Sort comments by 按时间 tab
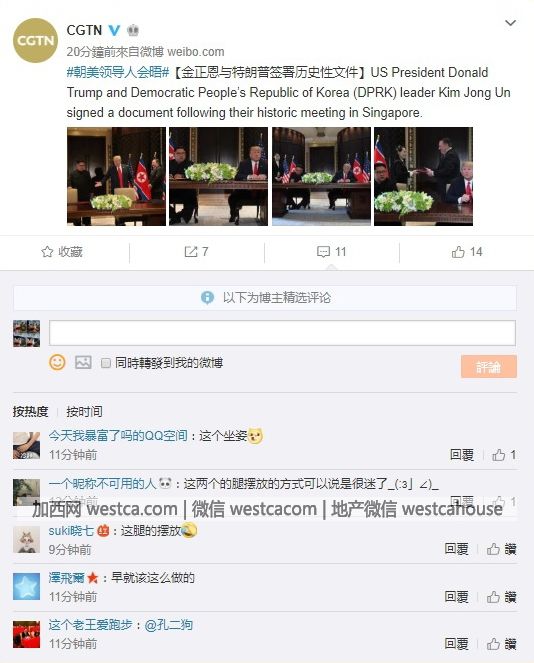This screenshot has height=663, width=534. 84,411
